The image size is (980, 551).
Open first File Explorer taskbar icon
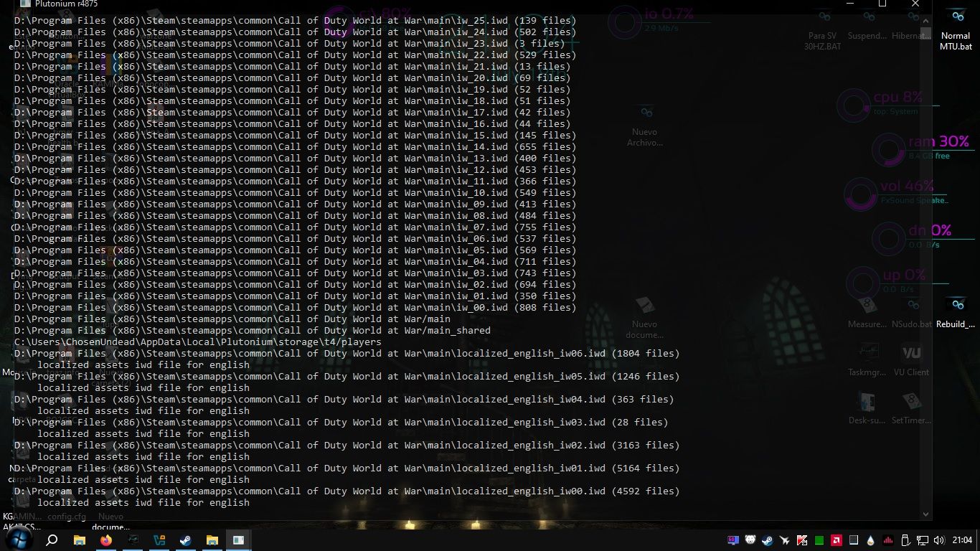coord(79,540)
